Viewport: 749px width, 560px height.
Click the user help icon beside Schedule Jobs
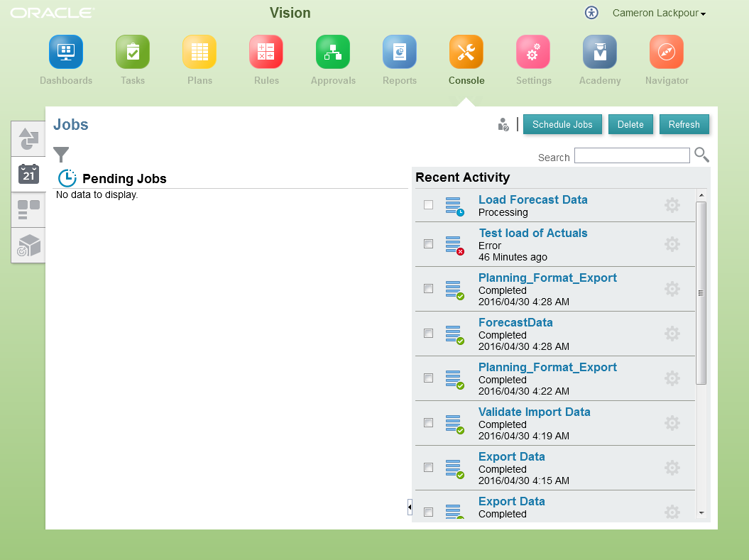(x=503, y=125)
